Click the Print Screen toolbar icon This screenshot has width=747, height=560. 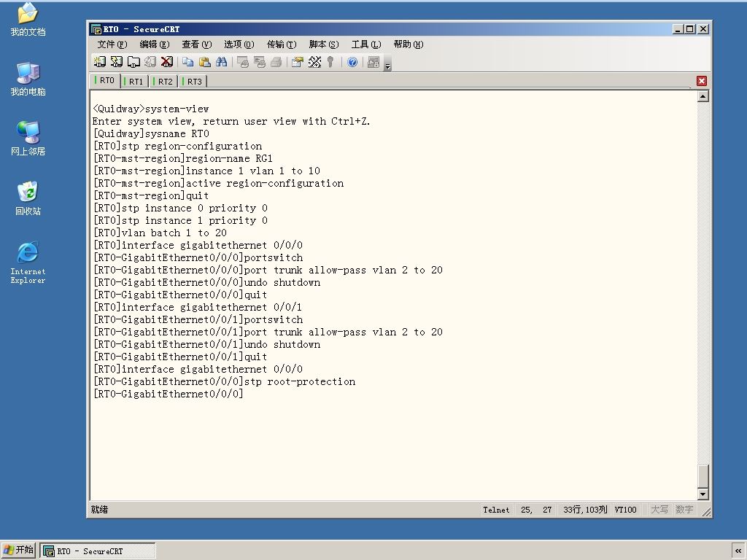tap(243, 62)
